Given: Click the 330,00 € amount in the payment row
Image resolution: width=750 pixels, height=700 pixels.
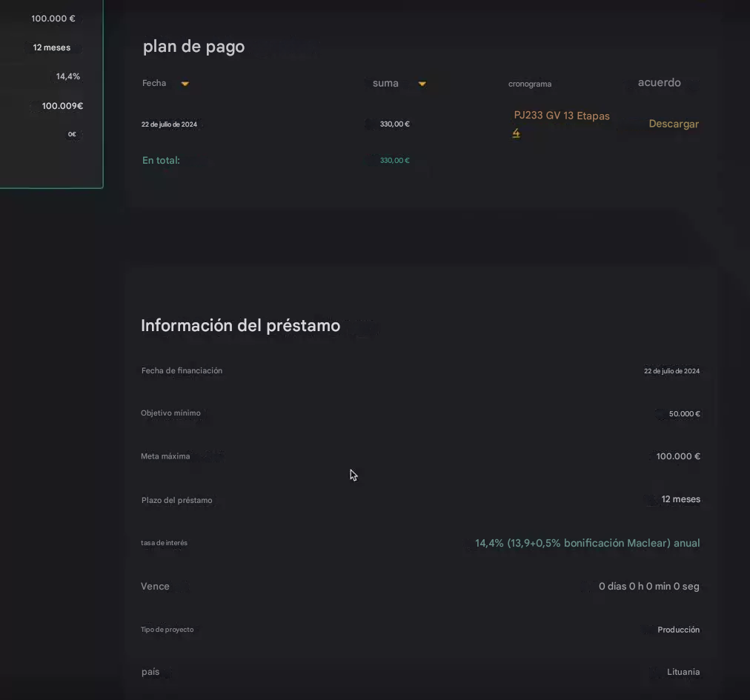Looking at the screenshot, I should (394, 124).
